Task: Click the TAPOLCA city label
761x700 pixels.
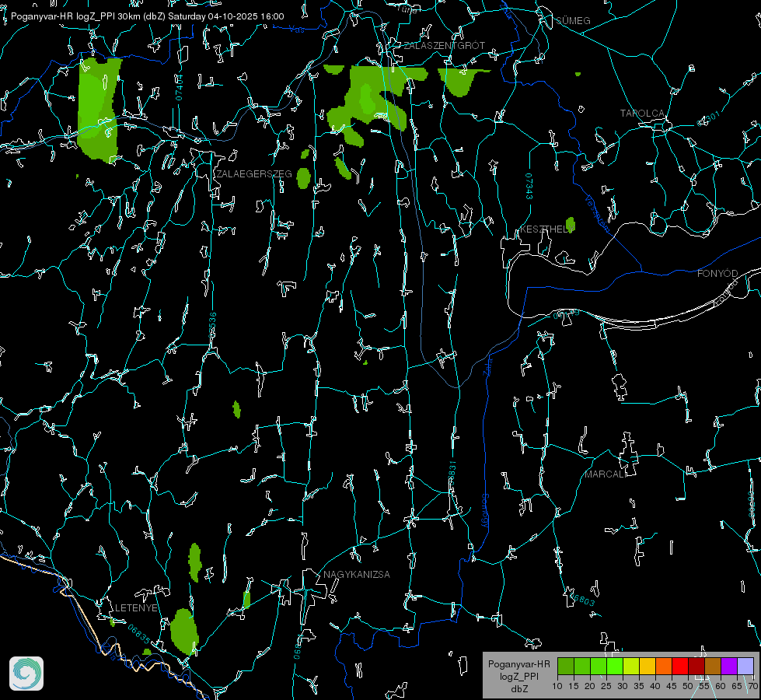Action: tap(642, 114)
